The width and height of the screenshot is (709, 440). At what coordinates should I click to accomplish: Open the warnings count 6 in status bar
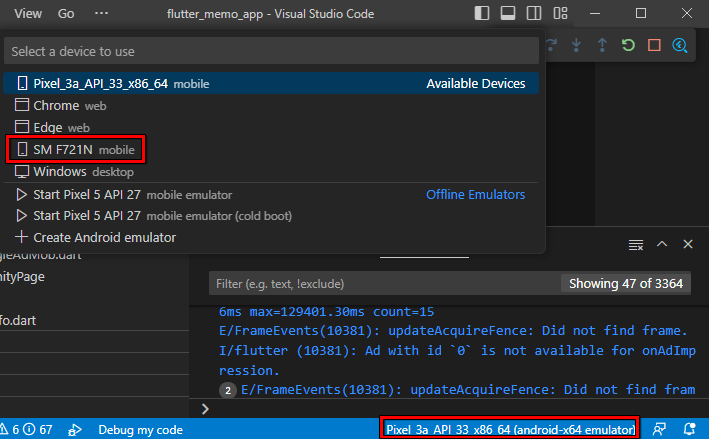click(10, 429)
